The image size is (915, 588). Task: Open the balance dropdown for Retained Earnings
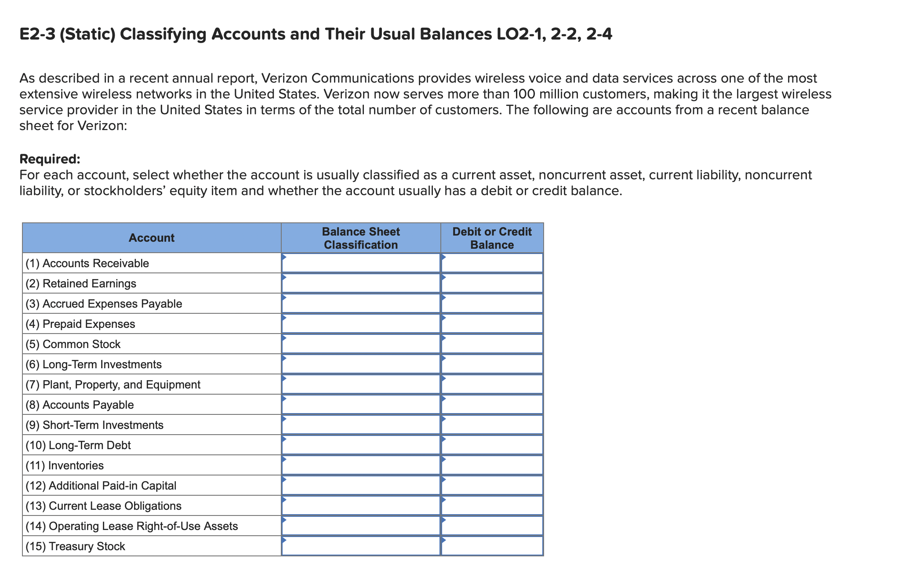click(492, 283)
